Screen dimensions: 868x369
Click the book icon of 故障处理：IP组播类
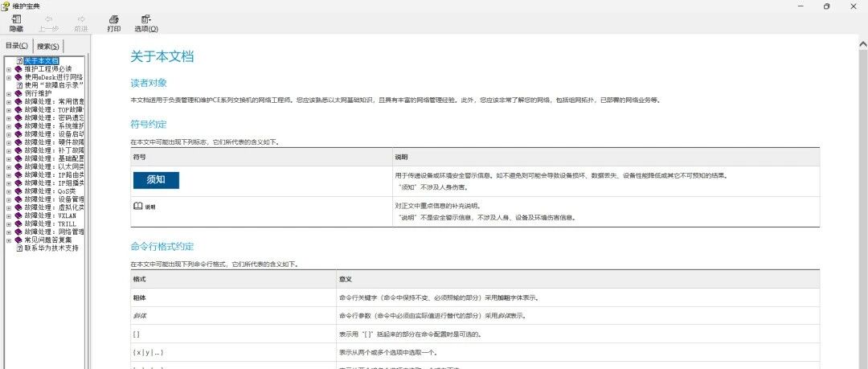coord(18,182)
